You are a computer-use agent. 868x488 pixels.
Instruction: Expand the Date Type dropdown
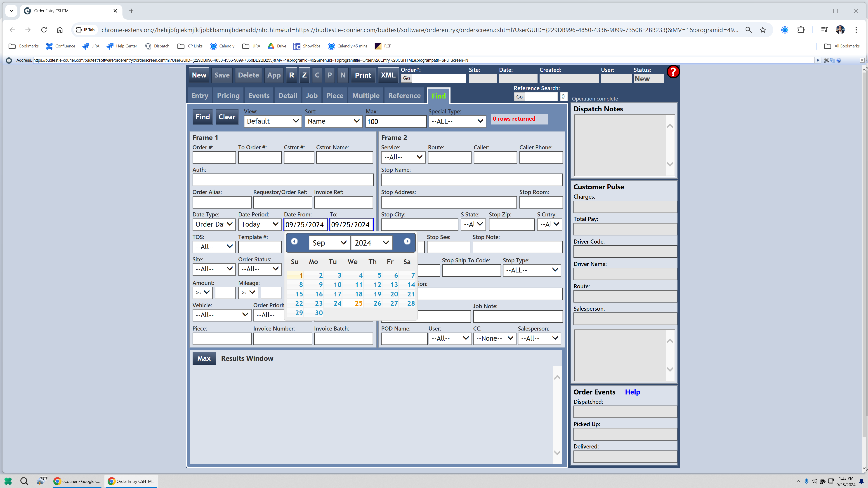point(214,224)
